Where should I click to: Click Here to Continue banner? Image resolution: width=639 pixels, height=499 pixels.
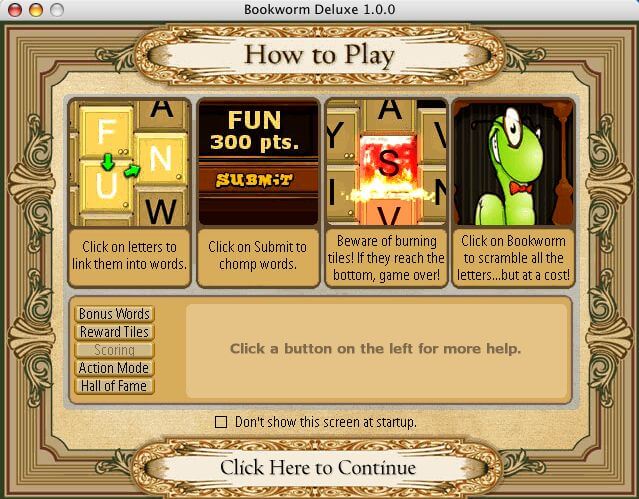tap(318, 467)
